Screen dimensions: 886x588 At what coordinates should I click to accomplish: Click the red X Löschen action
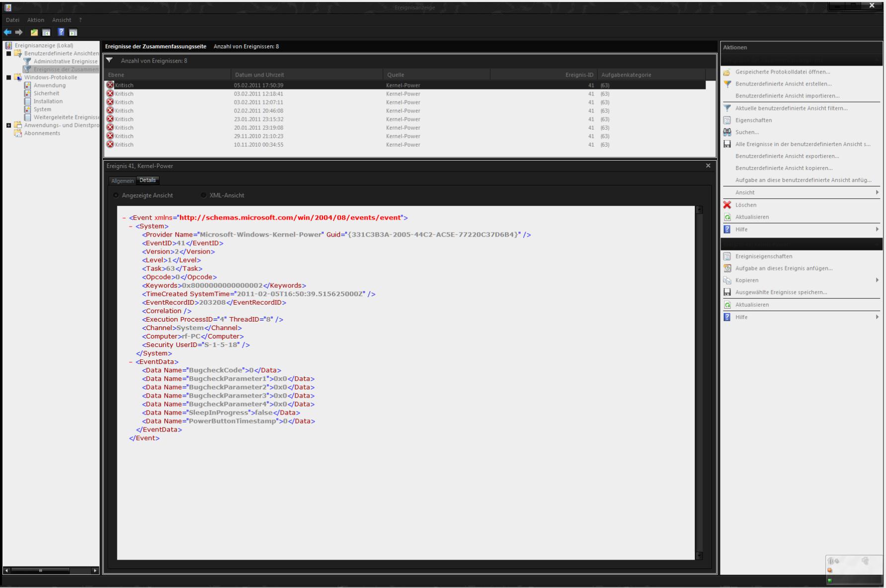(745, 205)
